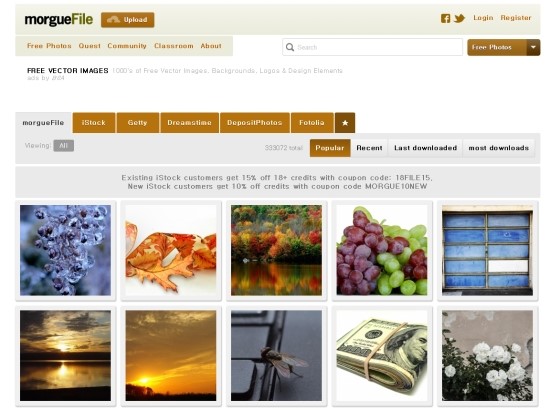
Task: Toggle the Viewing All filter
Action: [x=63, y=146]
